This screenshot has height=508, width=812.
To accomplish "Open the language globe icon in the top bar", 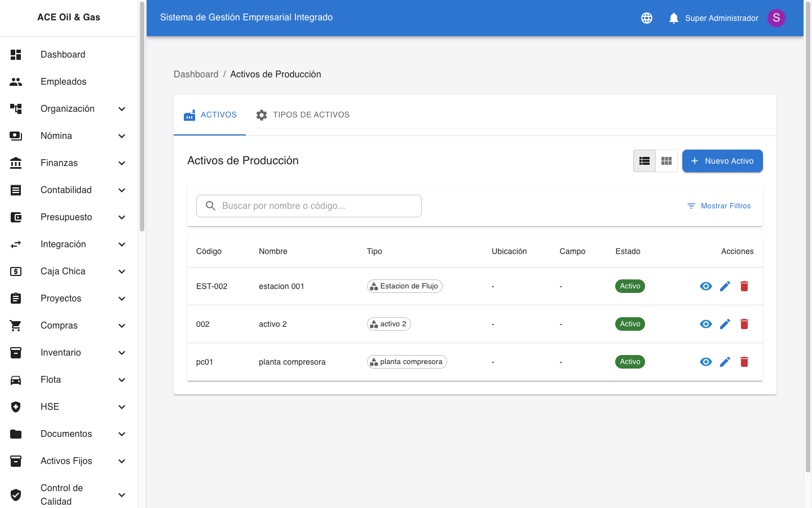I will (x=646, y=17).
